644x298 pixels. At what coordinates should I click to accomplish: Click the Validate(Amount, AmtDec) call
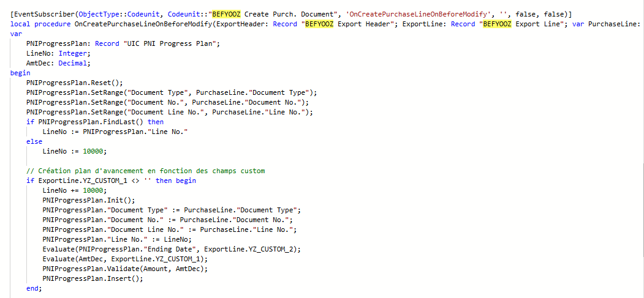coord(126,269)
